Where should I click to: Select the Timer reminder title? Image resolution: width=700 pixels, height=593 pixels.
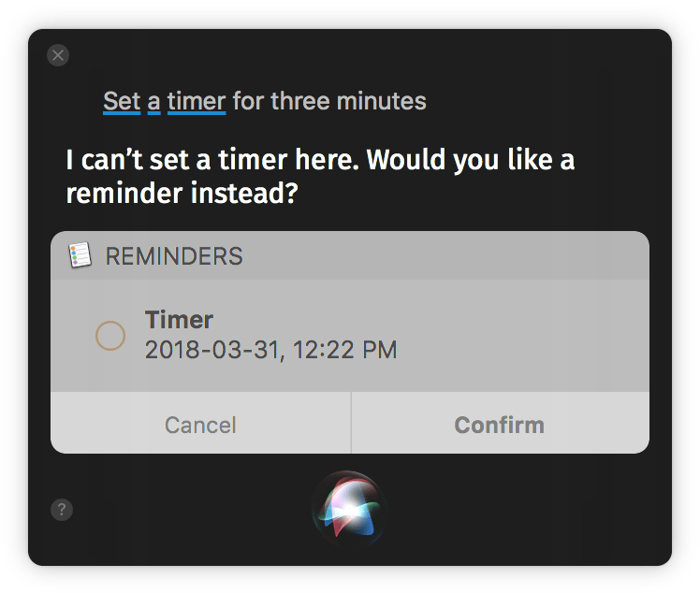coord(179,320)
